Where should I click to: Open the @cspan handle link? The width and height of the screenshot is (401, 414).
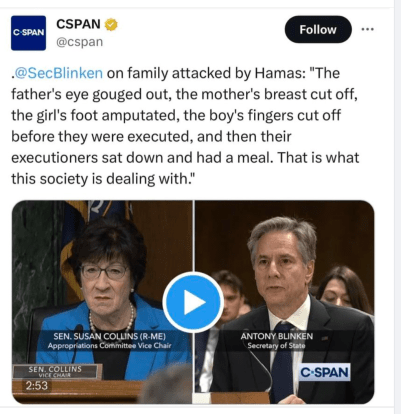[79, 42]
